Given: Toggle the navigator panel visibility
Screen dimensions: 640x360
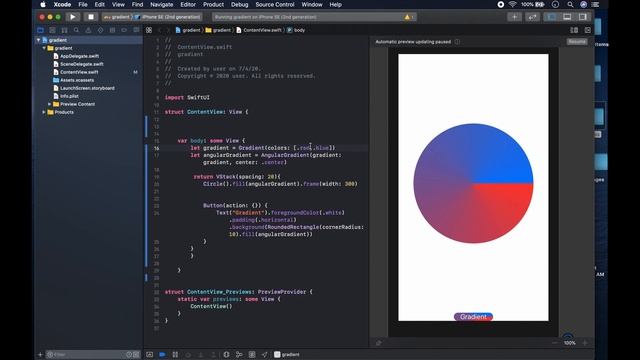Looking at the screenshot, I should point(551,17).
